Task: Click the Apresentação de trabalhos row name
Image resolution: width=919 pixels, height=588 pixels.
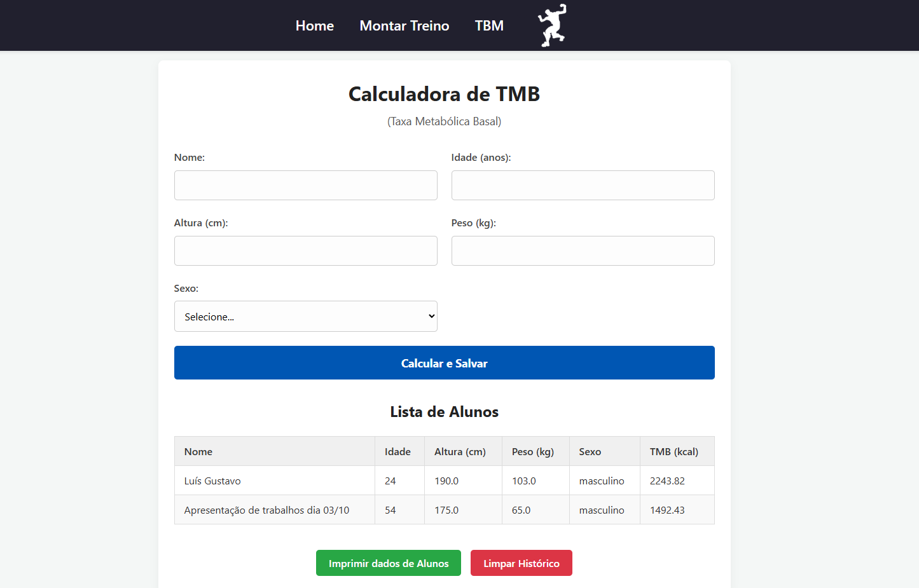Action: point(266,510)
